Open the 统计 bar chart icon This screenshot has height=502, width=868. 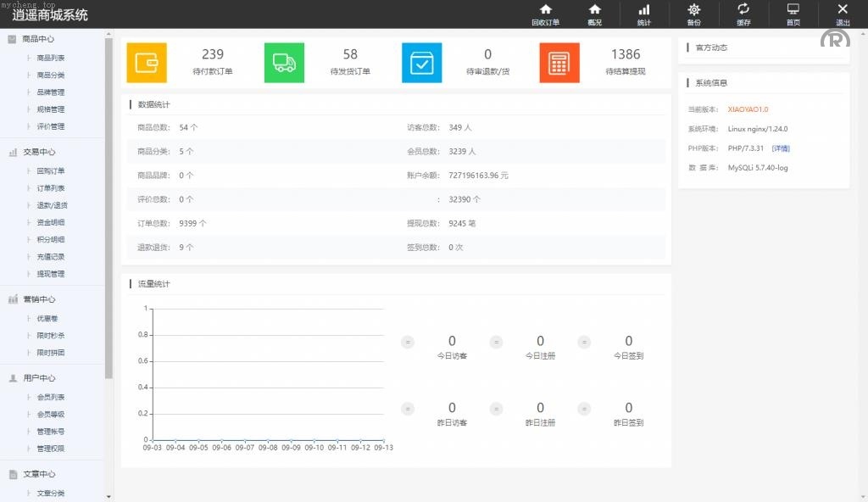pos(644,10)
